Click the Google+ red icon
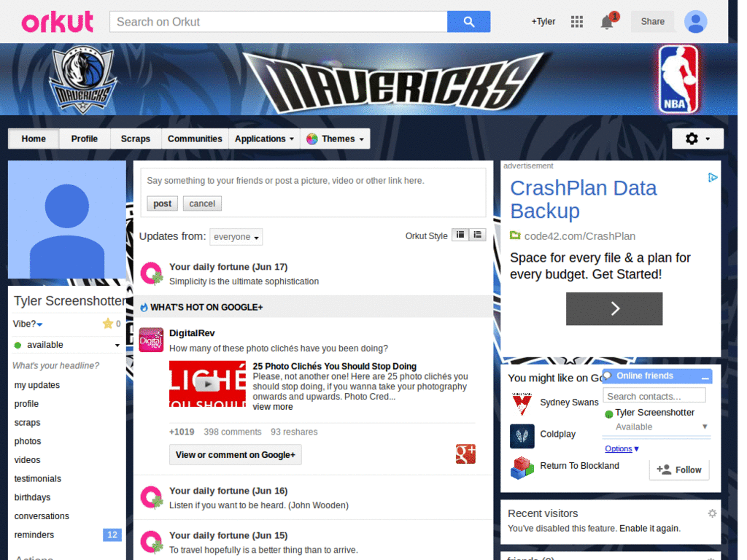 tap(465, 454)
